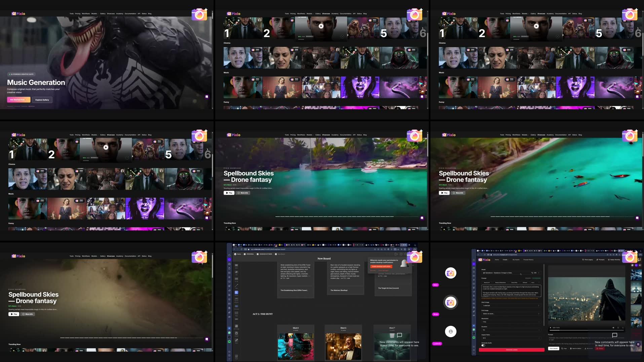The image size is (644, 362).
Task: Select the Board tool in Milanote's sidebar
Action: 236,292
